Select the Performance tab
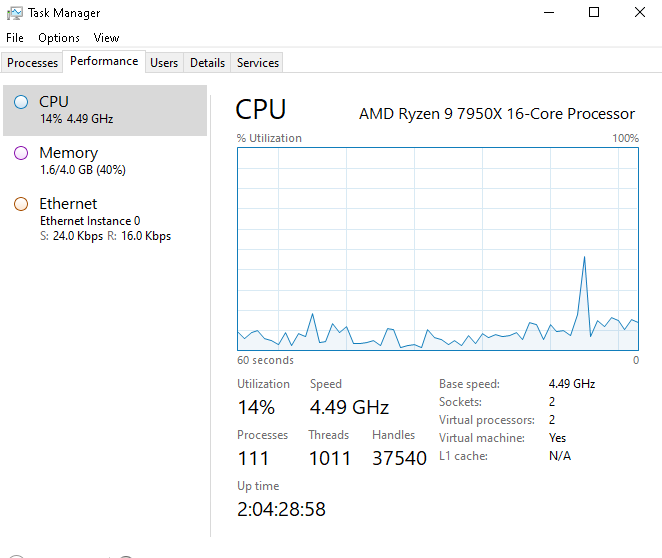The height and width of the screenshot is (558, 662). (x=104, y=61)
